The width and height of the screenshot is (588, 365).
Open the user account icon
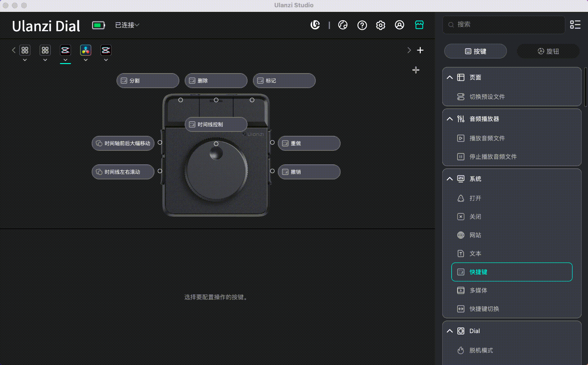[399, 25]
